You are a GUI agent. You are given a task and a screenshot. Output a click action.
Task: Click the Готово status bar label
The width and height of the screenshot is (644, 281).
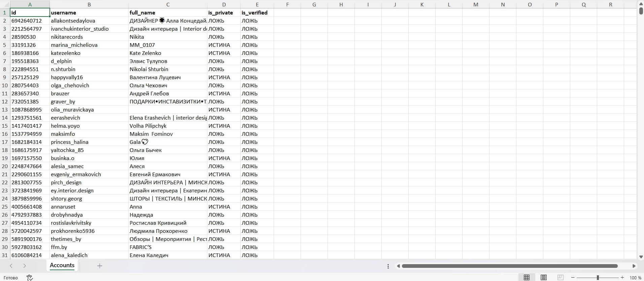pos(11,278)
